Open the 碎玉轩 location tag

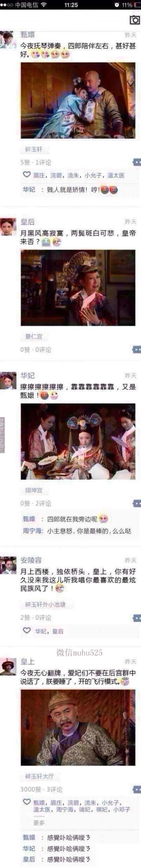tap(34, 149)
